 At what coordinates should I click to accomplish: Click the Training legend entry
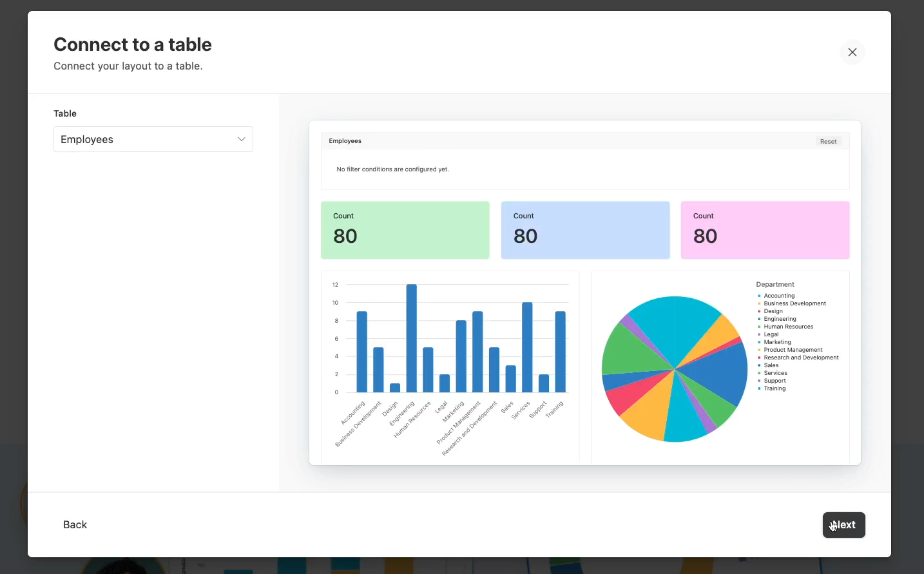point(775,388)
